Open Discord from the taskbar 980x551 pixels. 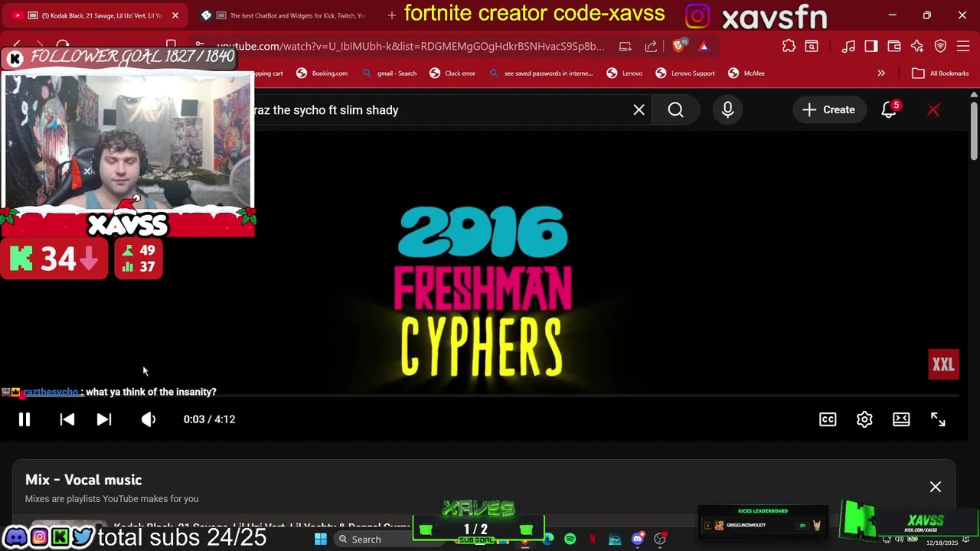point(638,540)
